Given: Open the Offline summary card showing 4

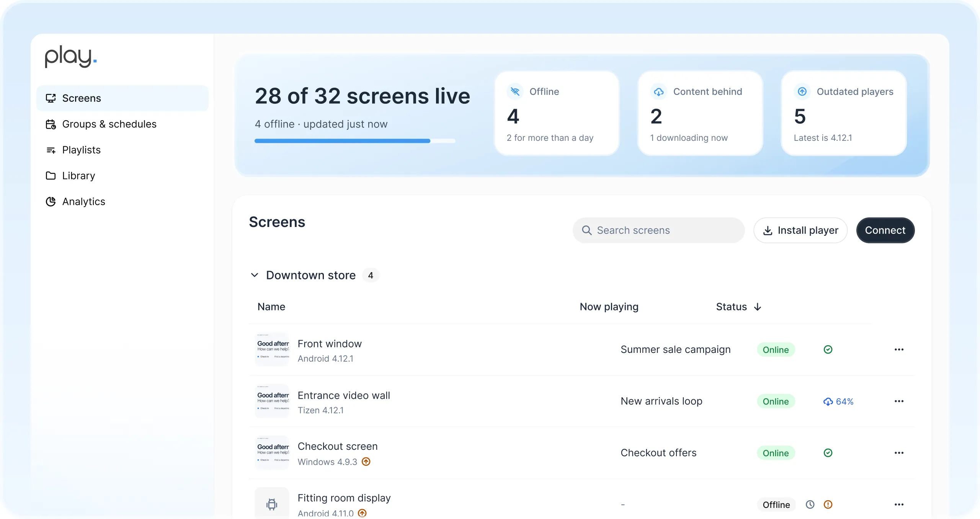Looking at the screenshot, I should [x=557, y=113].
